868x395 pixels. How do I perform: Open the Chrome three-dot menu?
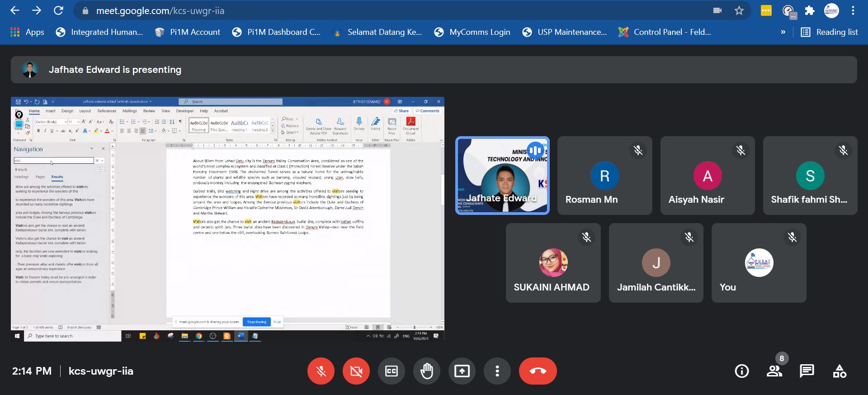tap(853, 10)
